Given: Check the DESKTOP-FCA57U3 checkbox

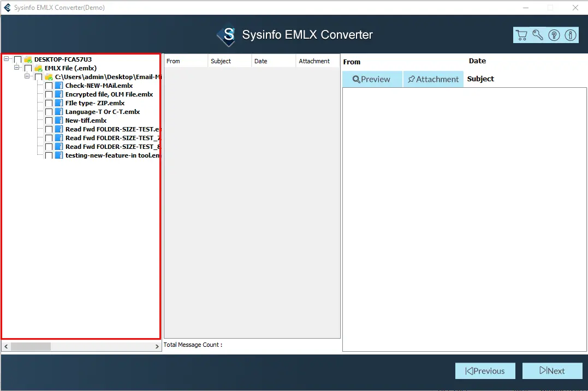Looking at the screenshot, I should pos(17,59).
